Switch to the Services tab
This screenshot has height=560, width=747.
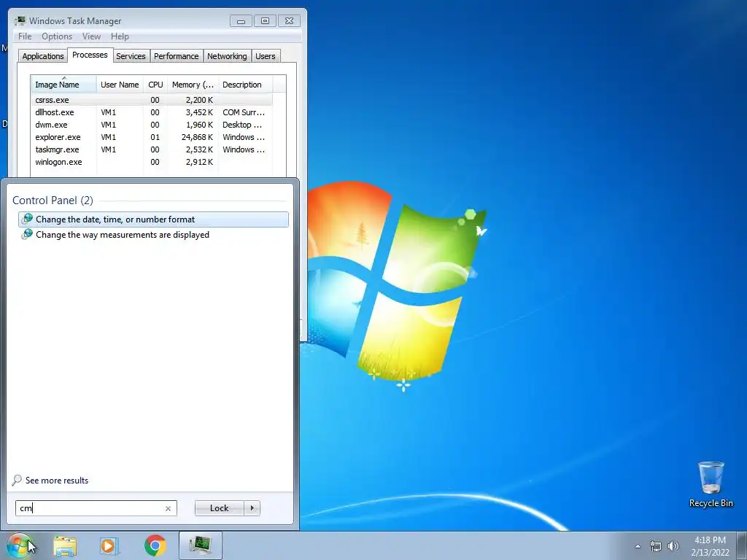coord(131,56)
